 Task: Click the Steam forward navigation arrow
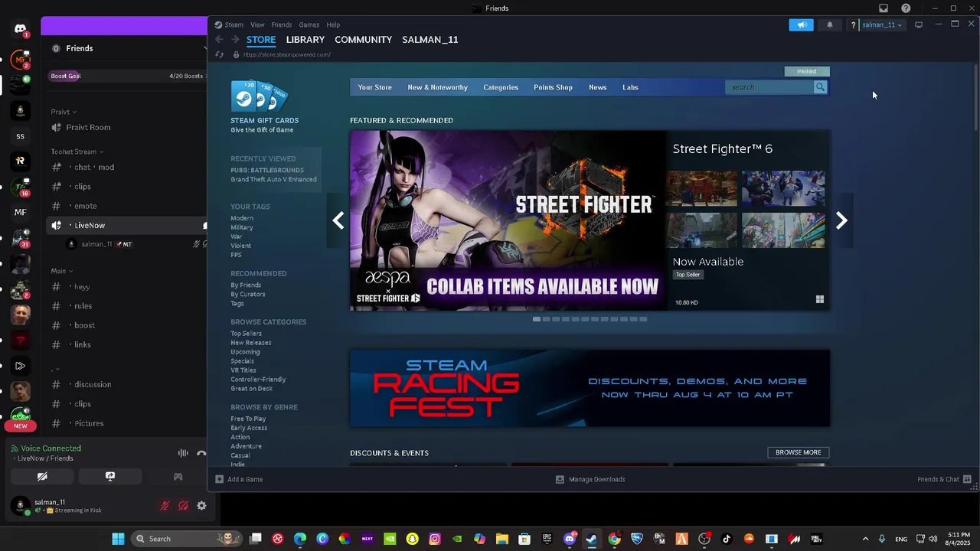click(x=234, y=40)
